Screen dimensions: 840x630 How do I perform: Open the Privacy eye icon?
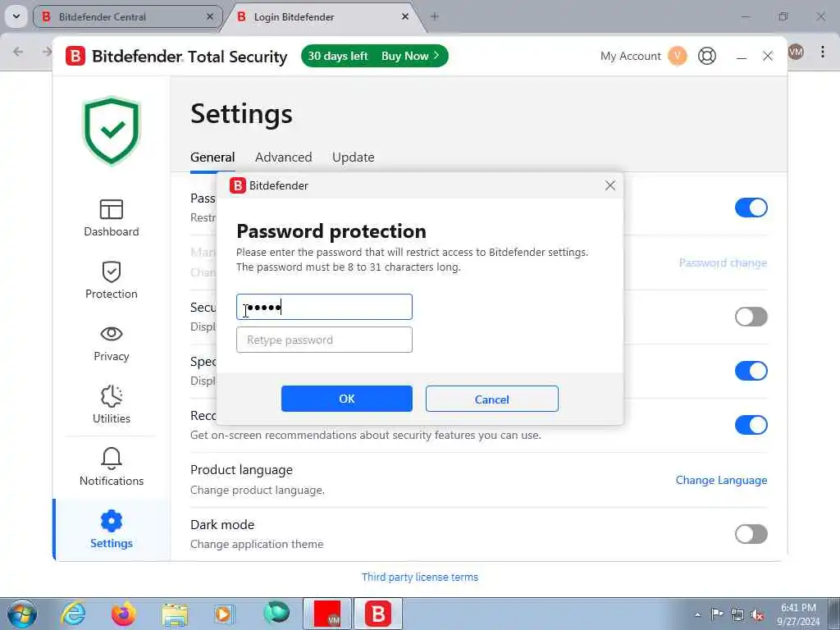click(x=112, y=334)
